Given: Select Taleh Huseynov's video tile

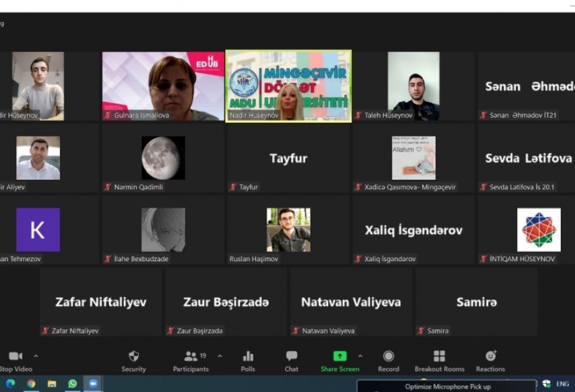Looking at the screenshot, I should click(x=414, y=86).
